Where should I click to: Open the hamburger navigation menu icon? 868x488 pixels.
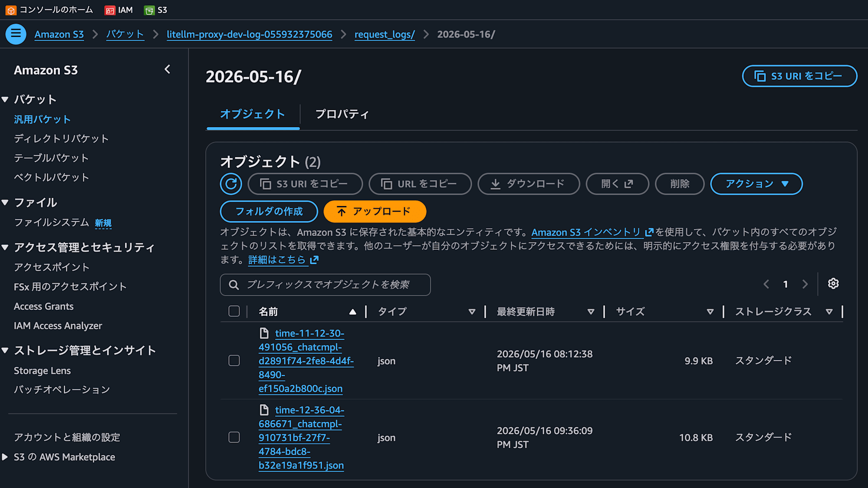click(x=16, y=34)
